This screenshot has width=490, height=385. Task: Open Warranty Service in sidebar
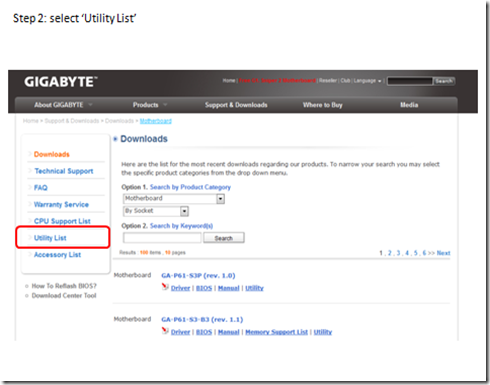[61, 204]
